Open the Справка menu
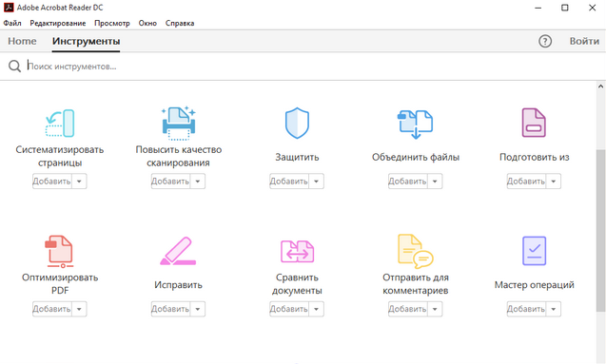The width and height of the screenshot is (606, 364). [x=180, y=23]
